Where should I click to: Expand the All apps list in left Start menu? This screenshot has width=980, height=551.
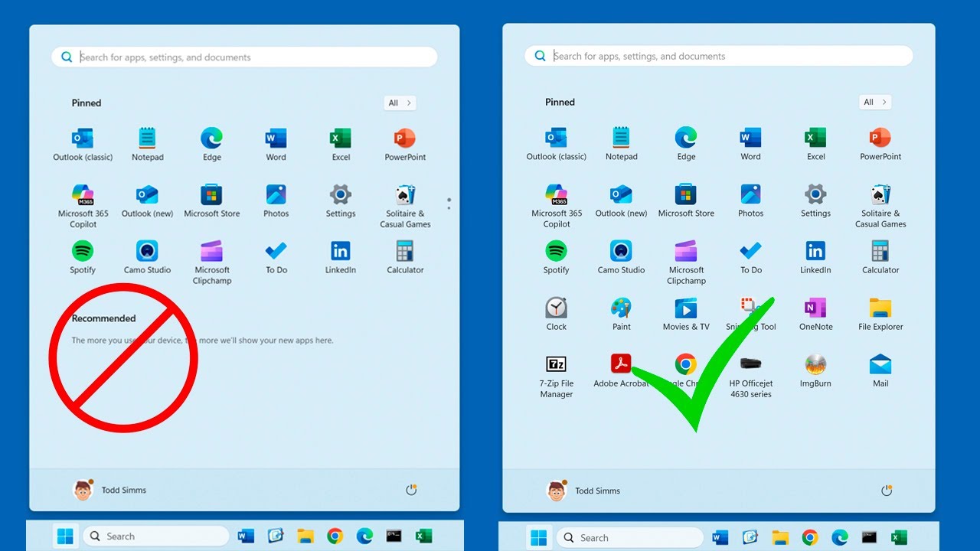click(x=400, y=103)
